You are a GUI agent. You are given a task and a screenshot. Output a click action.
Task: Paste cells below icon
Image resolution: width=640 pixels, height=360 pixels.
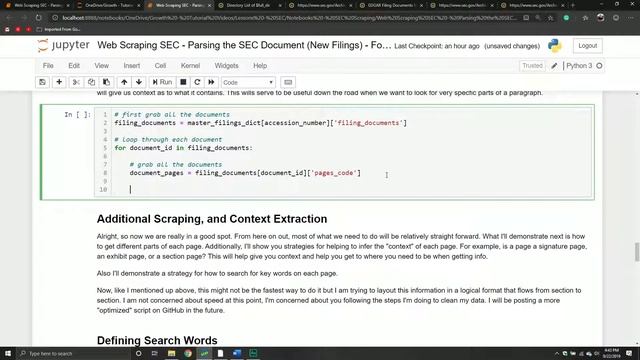[106, 82]
